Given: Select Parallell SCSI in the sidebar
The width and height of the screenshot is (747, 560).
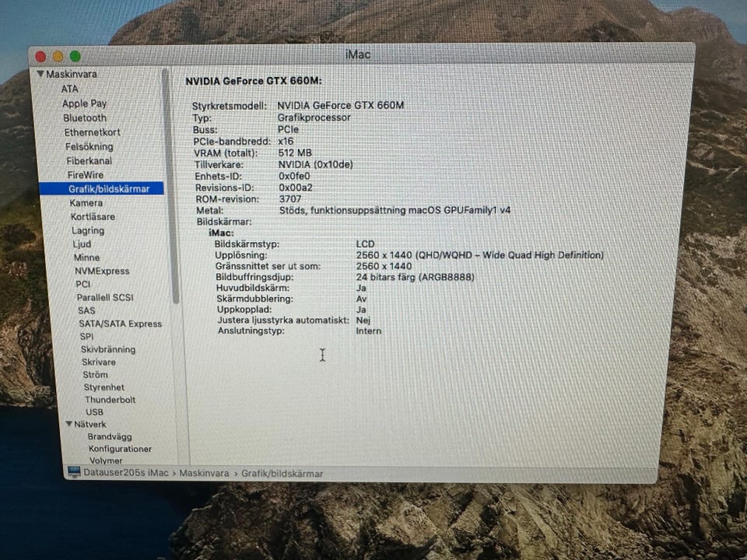Looking at the screenshot, I should point(105,297).
